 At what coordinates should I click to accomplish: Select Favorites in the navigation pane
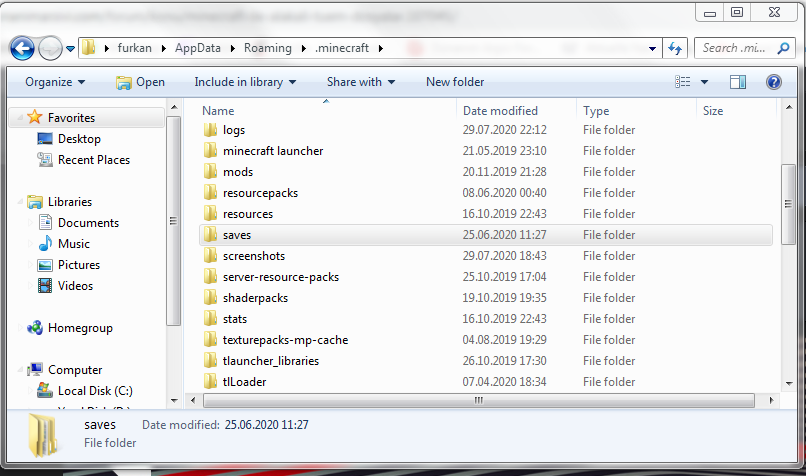pyautogui.click(x=71, y=118)
